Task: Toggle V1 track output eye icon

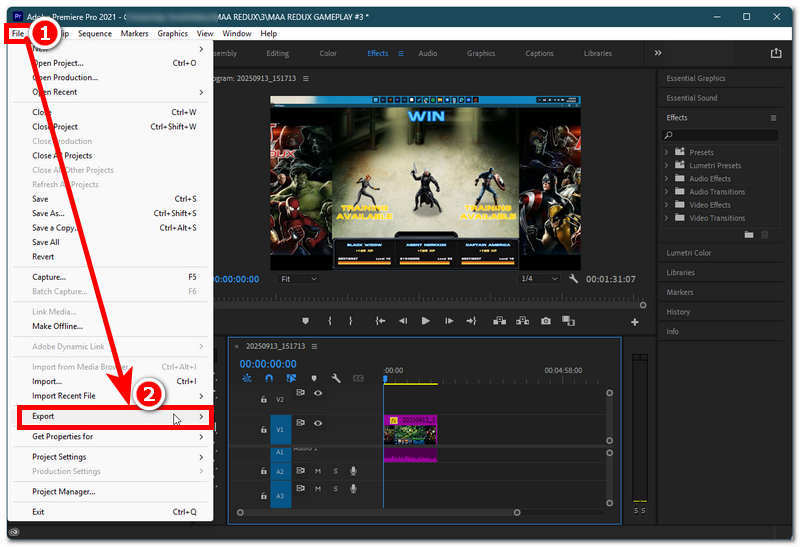Action: click(318, 423)
